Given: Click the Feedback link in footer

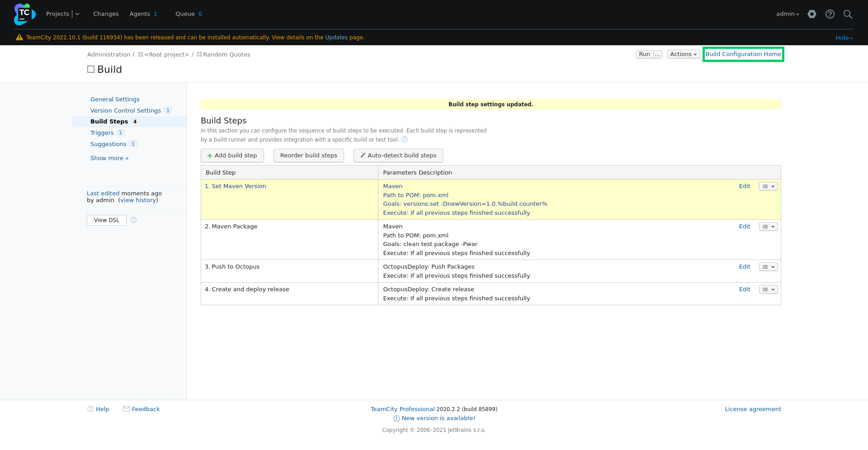Looking at the screenshot, I should 146,409.
